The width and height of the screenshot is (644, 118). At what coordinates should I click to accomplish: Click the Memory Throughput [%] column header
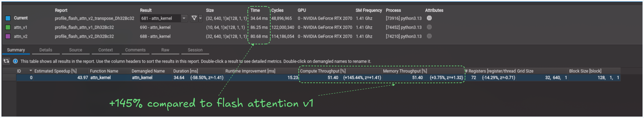point(405,71)
